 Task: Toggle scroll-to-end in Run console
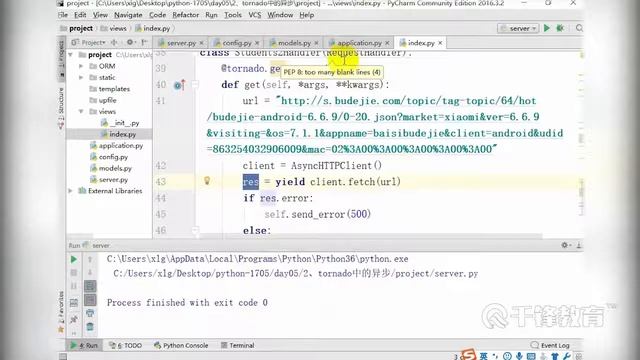pos(90,300)
